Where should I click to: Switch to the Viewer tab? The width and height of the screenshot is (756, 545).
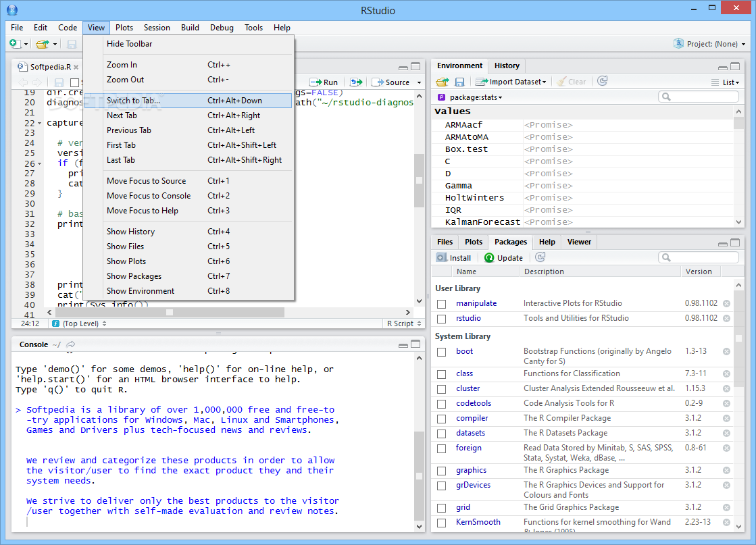click(579, 242)
